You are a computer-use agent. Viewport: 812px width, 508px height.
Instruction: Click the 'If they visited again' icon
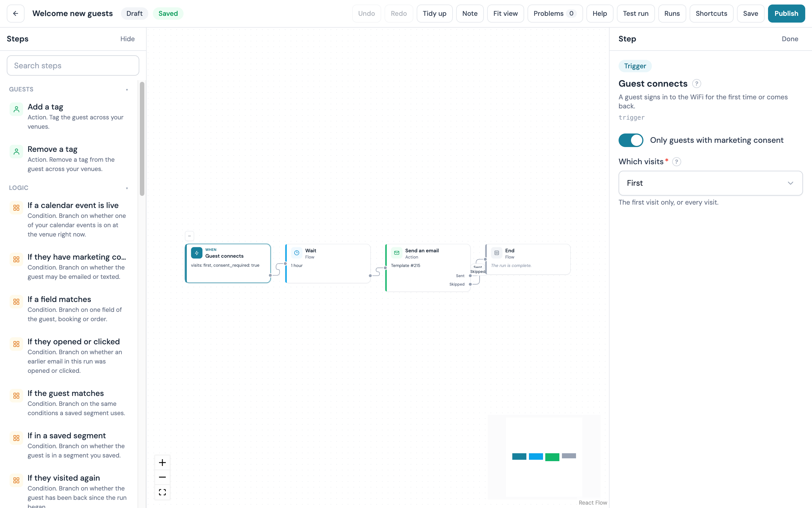pyautogui.click(x=16, y=480)
